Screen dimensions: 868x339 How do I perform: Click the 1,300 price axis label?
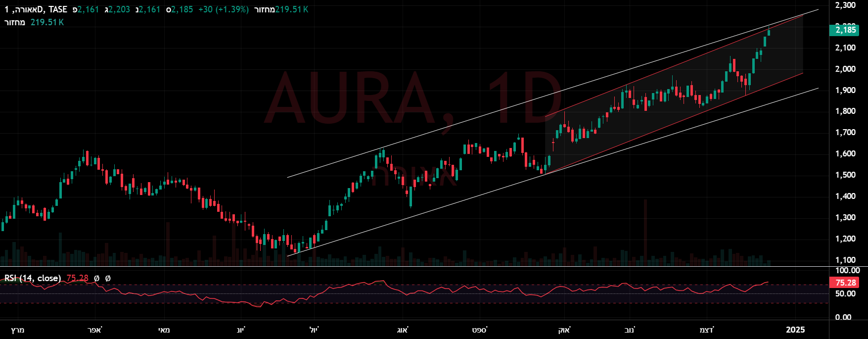pos(845,217)
